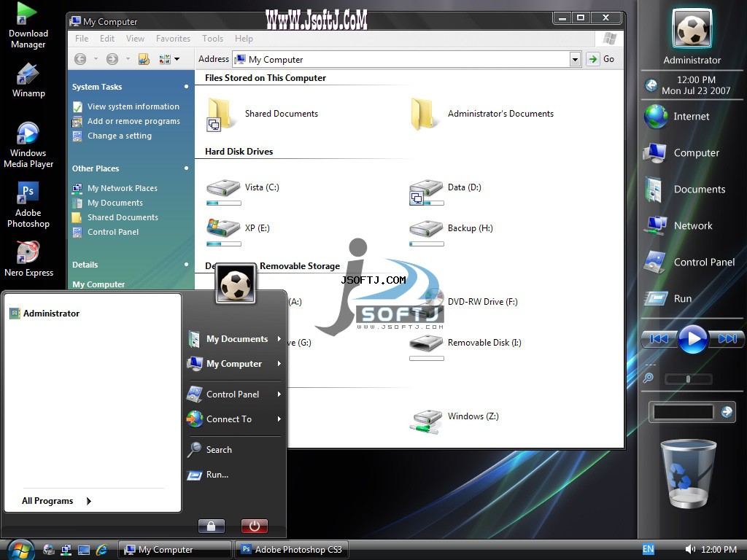The height and width of the screenshot is (560, 747).
Task: Open My Network Places in Other Places
Action: click(122, 188)
